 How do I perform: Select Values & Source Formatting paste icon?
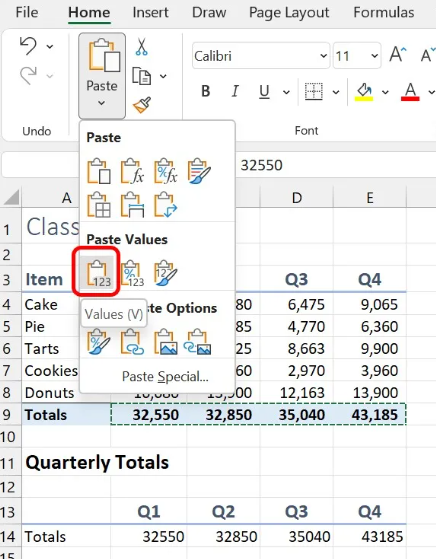pos(165,273)
